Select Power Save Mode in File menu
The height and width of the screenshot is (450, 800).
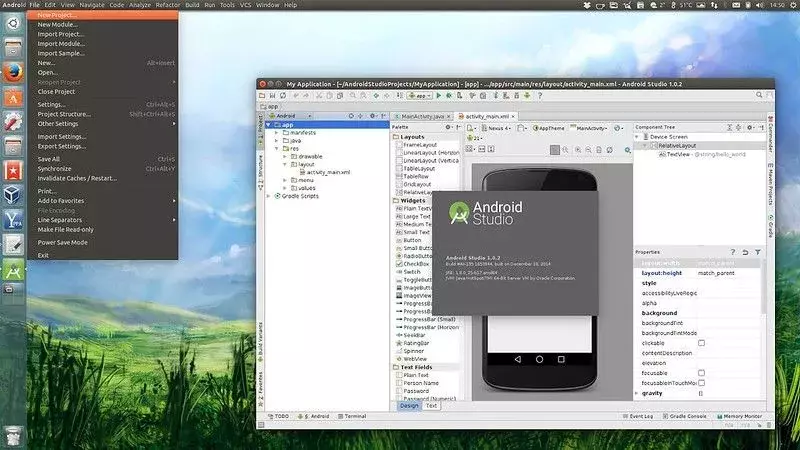(103, 243)
